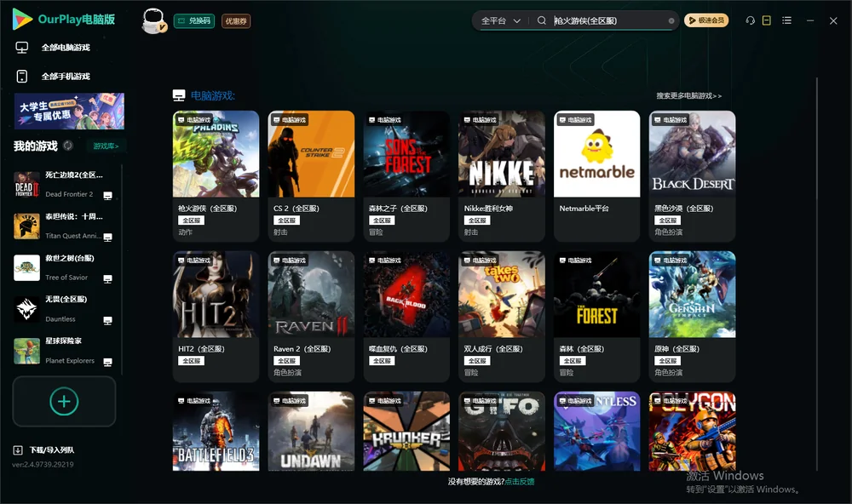Screen dimensions: 852x504
Task: Open the Undawn game card
Action: [x=311, y=432]
